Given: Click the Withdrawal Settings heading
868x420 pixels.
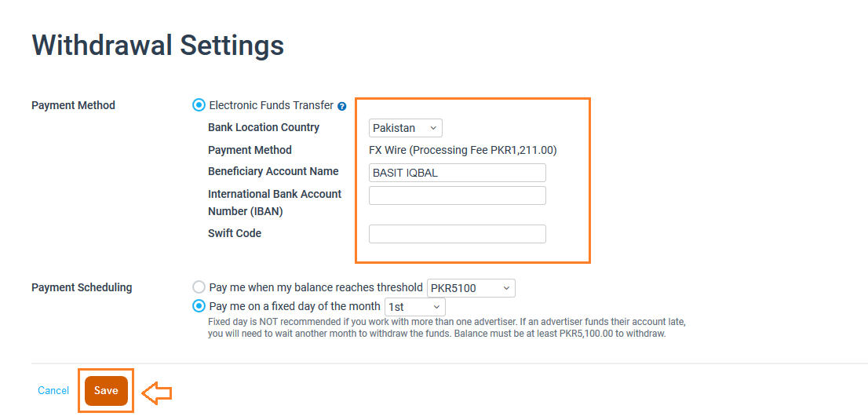Looking at the screenshot, I should [x=158, y=46].
